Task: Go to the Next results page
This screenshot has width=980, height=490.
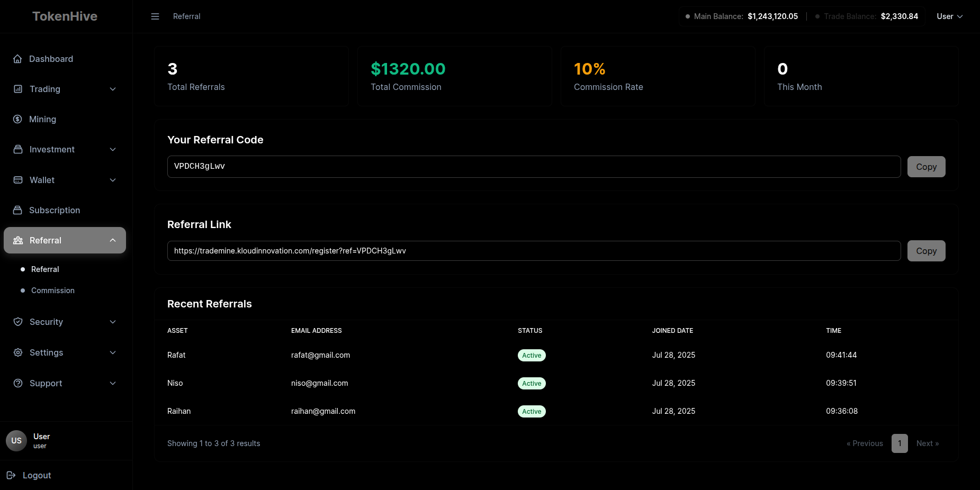Action: click(928, 443)
